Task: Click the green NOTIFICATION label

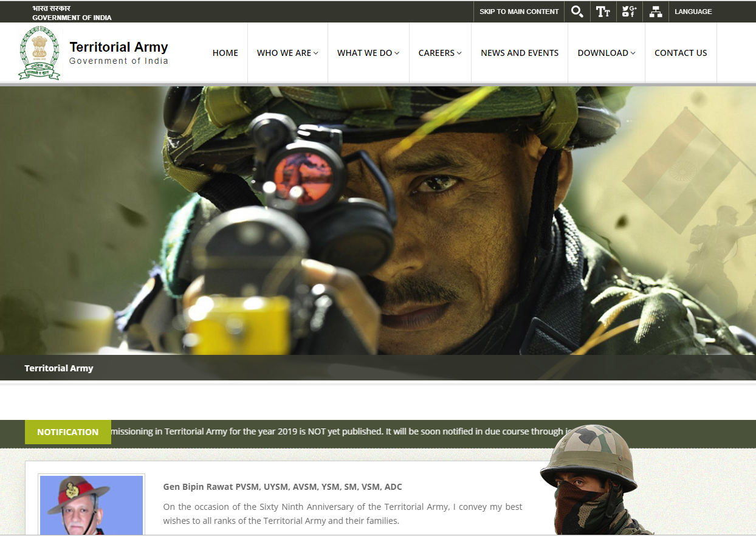Action: pyautogui.click(x=67, y=432)
